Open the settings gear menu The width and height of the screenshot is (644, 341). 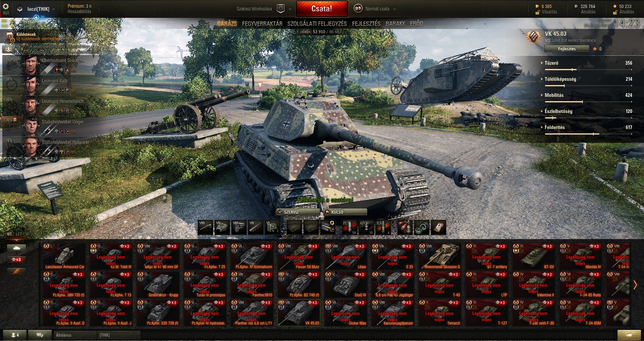[6, 6]
